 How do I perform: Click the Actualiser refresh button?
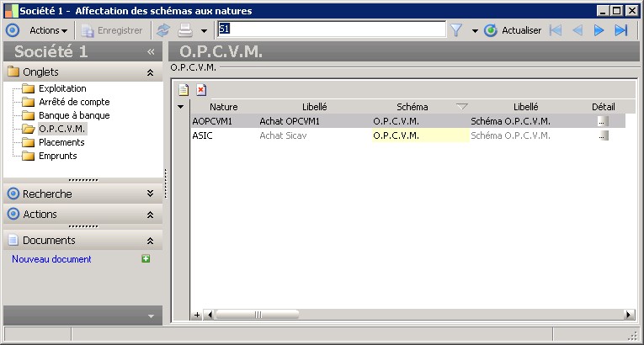pyautogui.click(x=513, y=30)
